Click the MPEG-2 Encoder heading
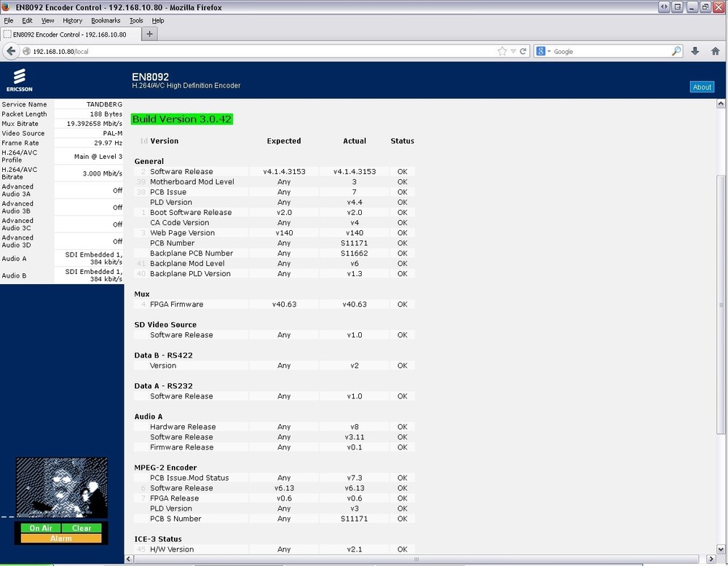 pos(165,468)
